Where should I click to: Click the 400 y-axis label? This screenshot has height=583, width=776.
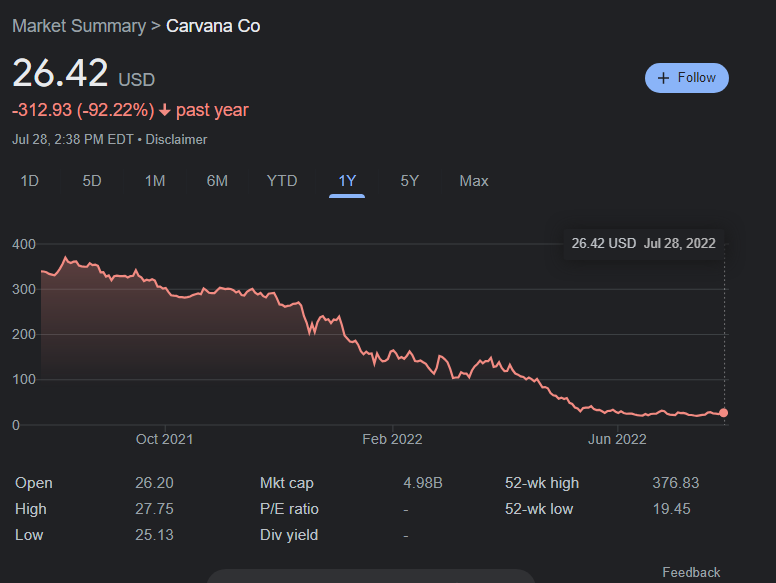pos(24,244)
